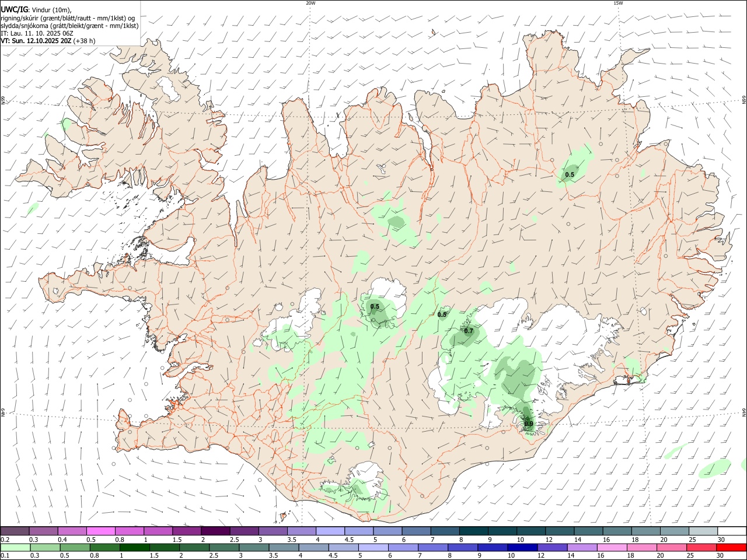The width and height of the screenshot is (747, 560).
Task: Select upper legend swatch between 0.2 and 0.3
Action: pos(15,531)
